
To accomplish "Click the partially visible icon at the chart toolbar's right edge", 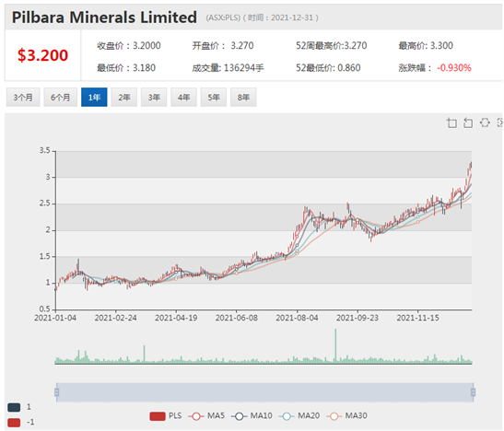I will coord(500,122).
